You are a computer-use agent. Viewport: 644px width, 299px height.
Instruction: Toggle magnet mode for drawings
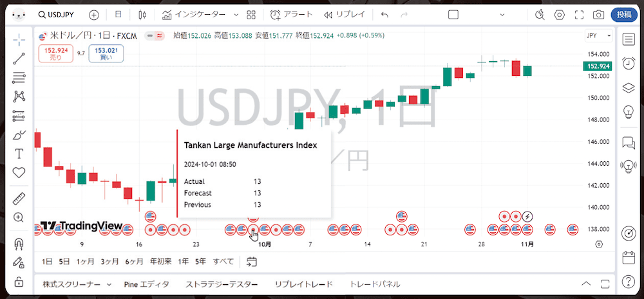pyautogui.click(x=19, y=244)
